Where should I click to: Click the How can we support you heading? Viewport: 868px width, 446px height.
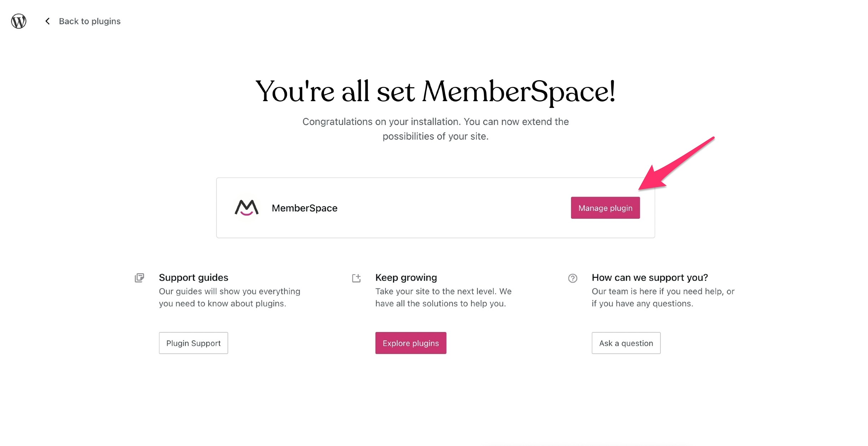tap(650, 277)
